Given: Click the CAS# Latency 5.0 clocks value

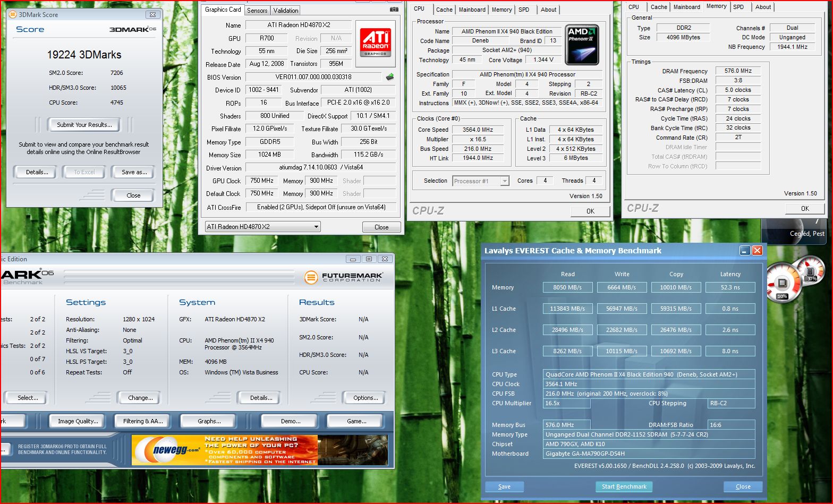Looking at the screenshot, I should pos(738,90).
